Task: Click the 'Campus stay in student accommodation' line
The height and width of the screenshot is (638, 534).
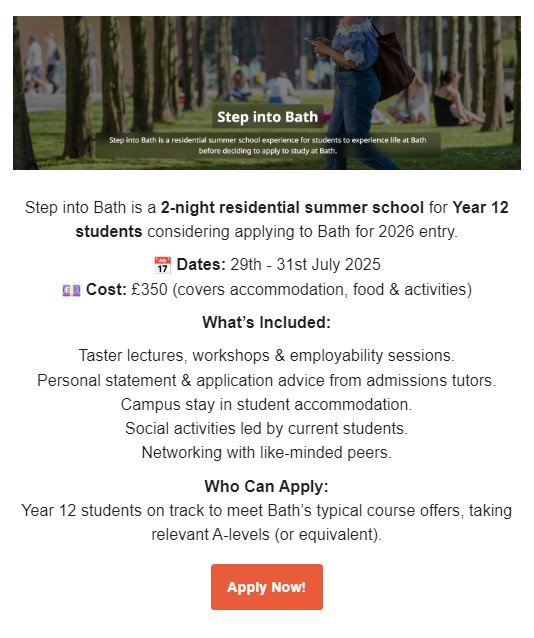Action: coord(267,404)
